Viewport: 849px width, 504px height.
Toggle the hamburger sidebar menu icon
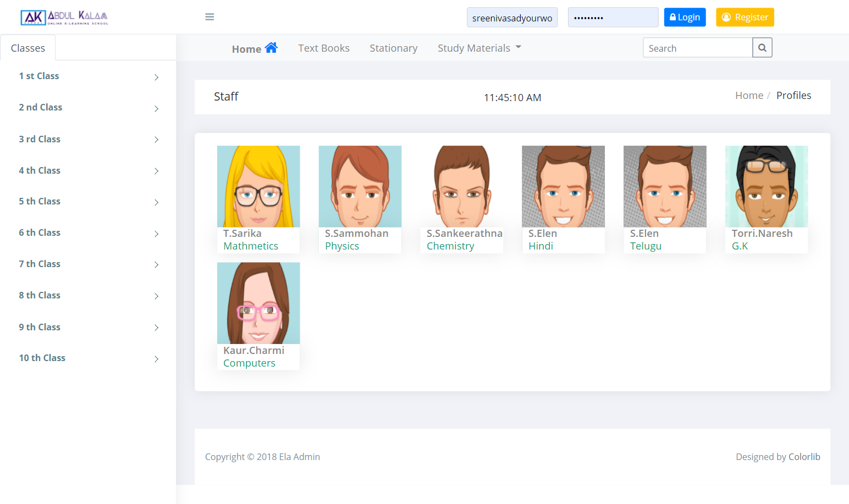tap(210, 17)
